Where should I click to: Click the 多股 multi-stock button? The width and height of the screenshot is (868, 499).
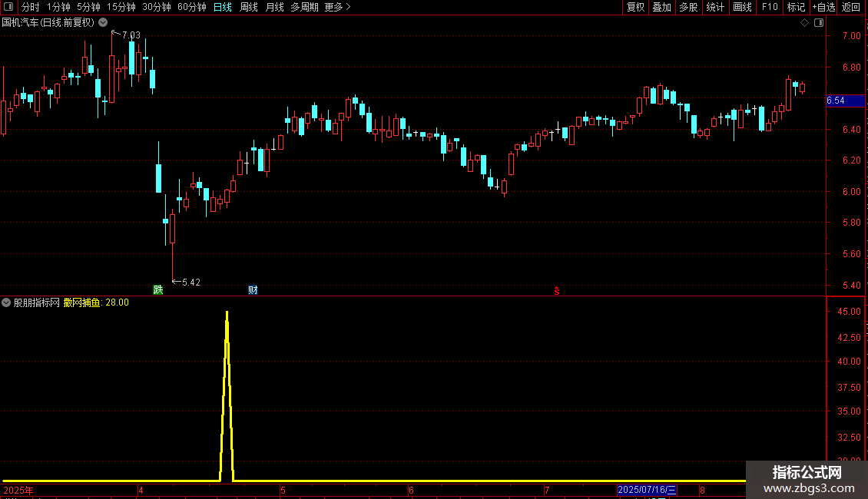pyautogui.click(x=688, y=7)
